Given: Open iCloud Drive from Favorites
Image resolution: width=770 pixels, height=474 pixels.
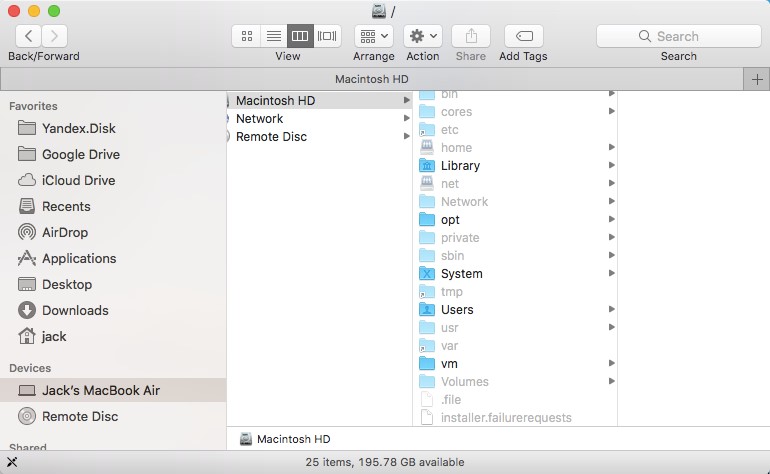Looking at the screenshot, I should point(78,180).
